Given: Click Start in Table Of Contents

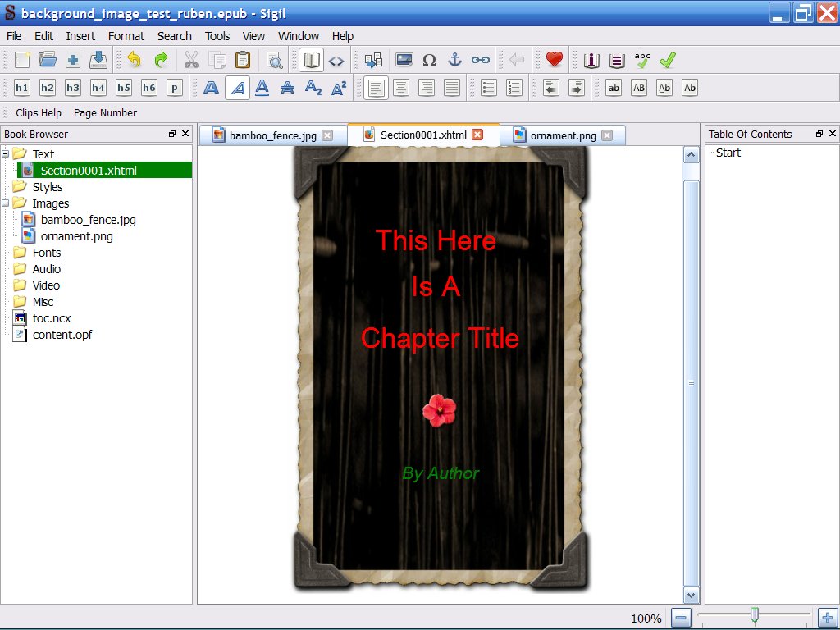Looking at the screenshot, I should pos(728,153).
